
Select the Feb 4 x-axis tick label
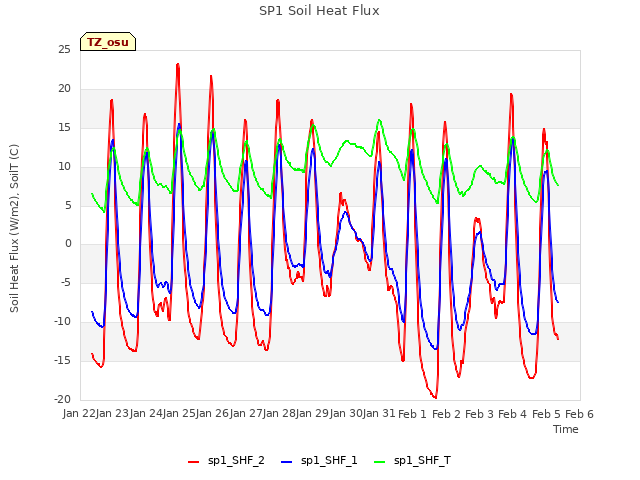(513, 414)
